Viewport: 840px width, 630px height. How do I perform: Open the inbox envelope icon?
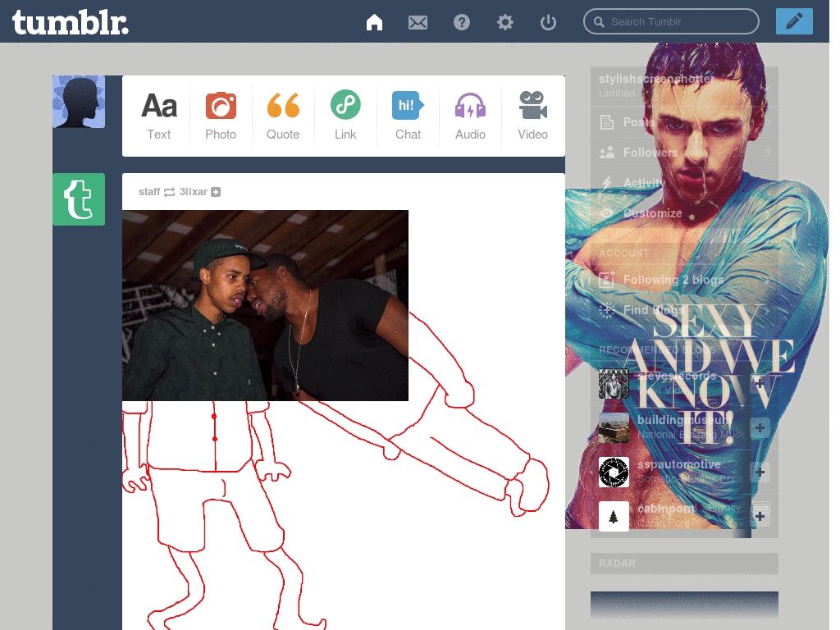coord(418,22)
